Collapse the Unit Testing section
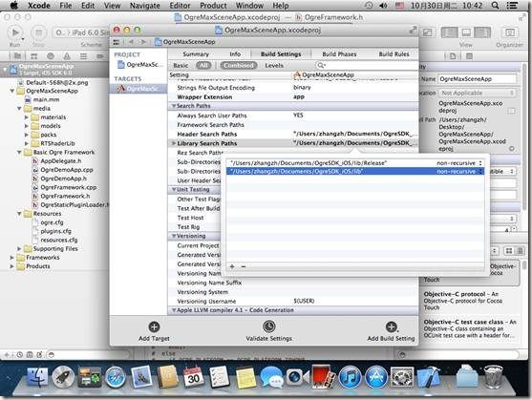 [174, 189]
